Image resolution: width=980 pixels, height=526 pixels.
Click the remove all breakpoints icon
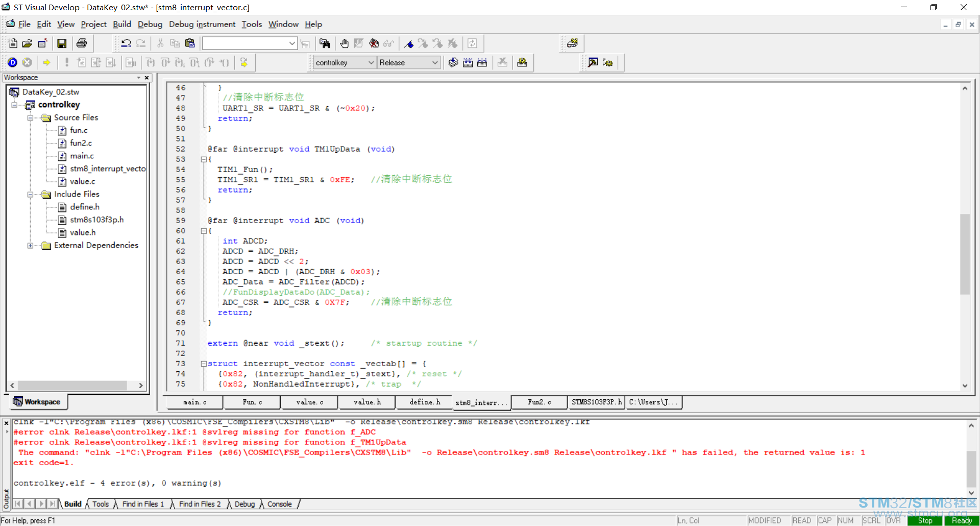click(374, 43)
